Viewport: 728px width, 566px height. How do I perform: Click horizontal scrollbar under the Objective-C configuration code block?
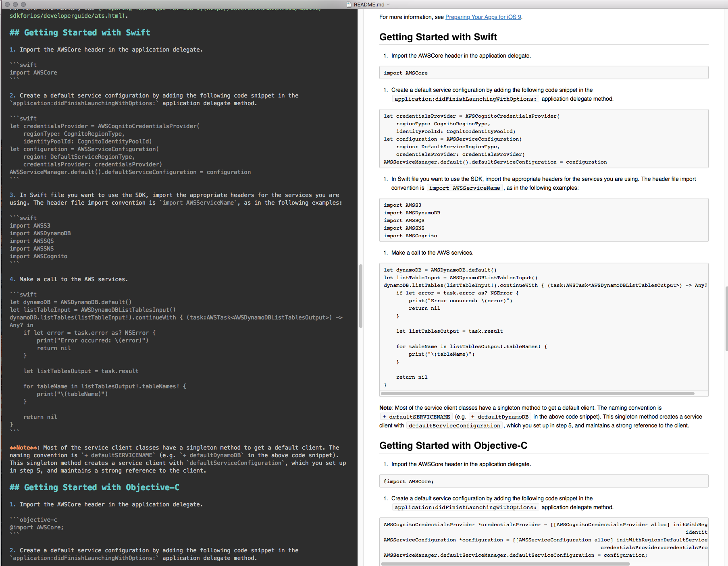coord(505,564)
